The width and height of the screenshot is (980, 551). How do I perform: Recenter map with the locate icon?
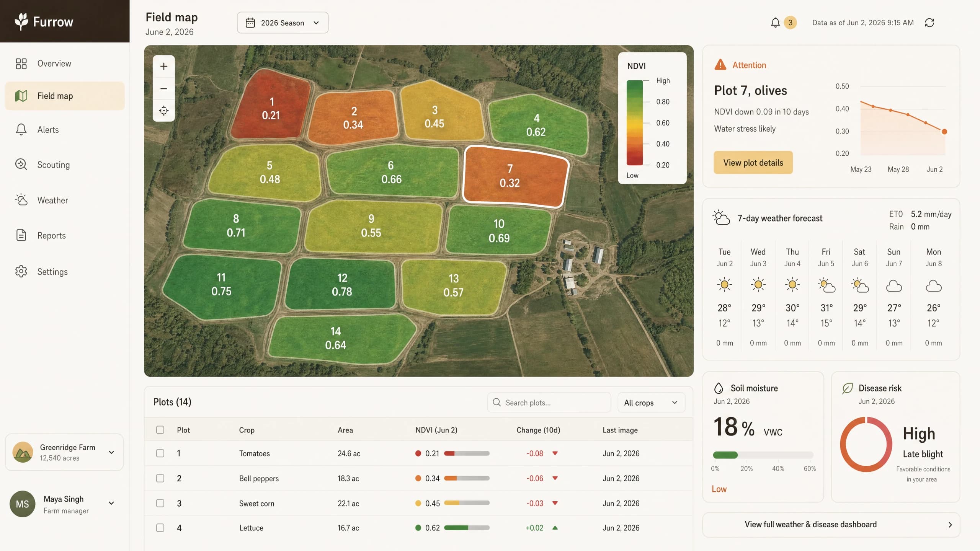click(163, 111)
